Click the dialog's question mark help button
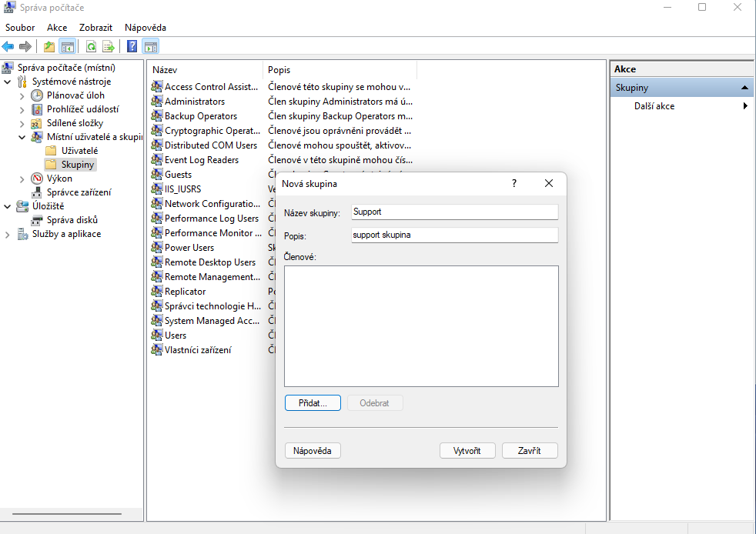 pyautogui.click(x=513, y=183)
